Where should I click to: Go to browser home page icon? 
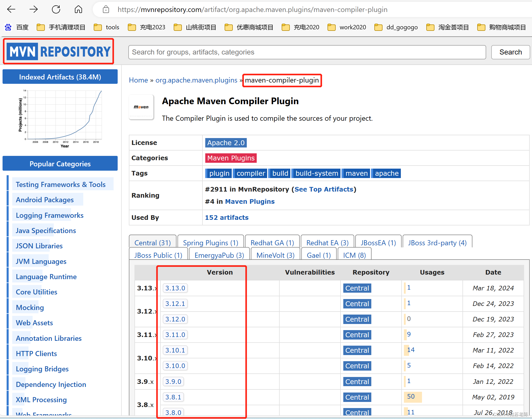pyautogui.click(x=78, y=10)
